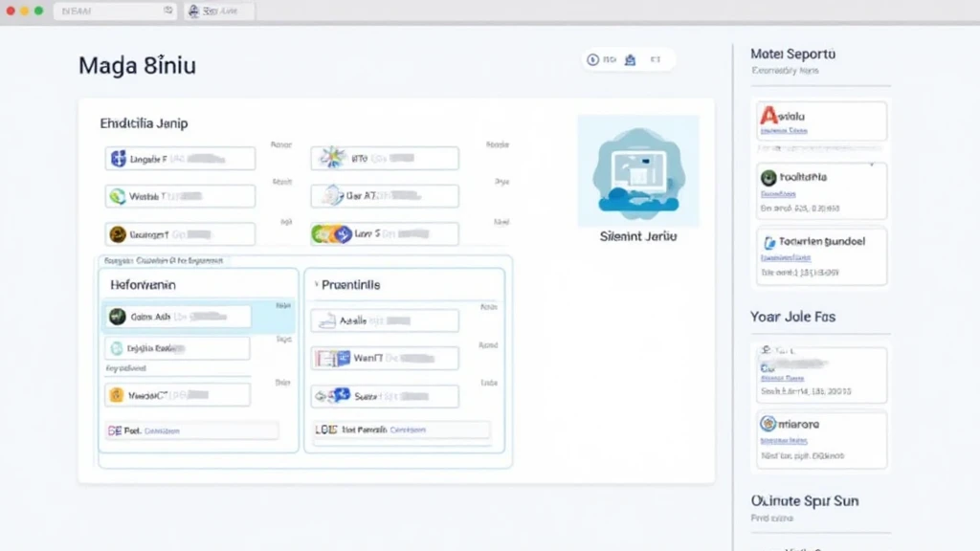Click the blue link in the Pet. row
Screen dimensions: 980x551
[x=161, y=431]
